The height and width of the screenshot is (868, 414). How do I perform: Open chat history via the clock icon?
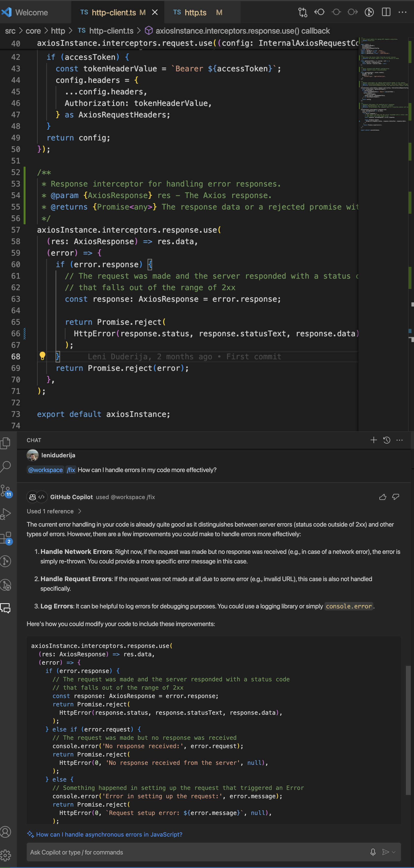386,440
